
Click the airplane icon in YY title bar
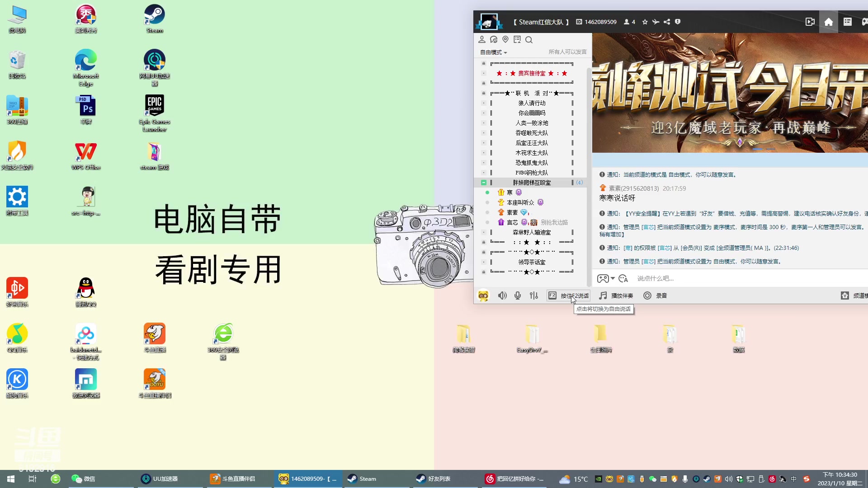[656, 22]
